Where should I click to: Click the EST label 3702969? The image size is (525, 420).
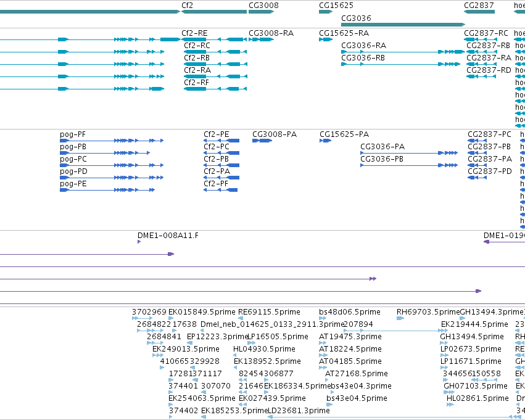point(149,312)
